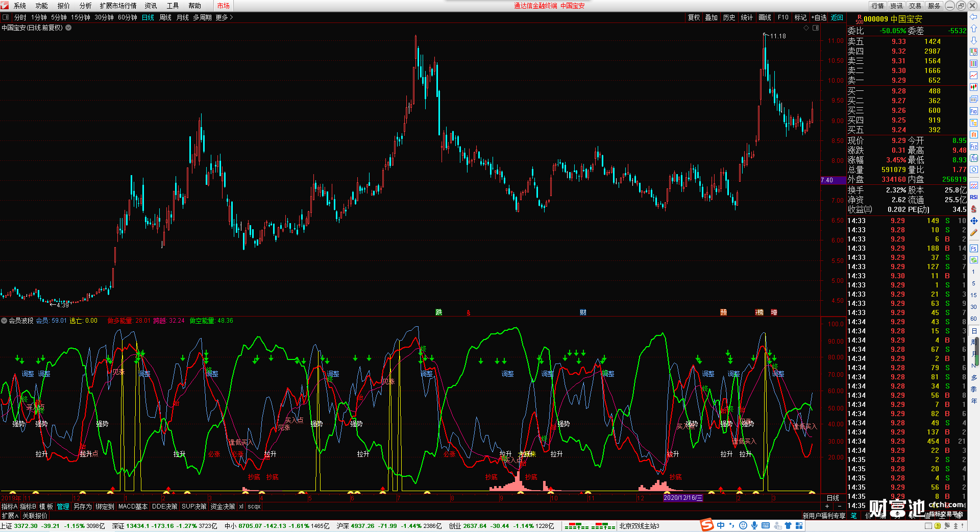Select the MACD基本 indicator tab
The width and height of the screenshot is (980, 532).
click(133, 506)
